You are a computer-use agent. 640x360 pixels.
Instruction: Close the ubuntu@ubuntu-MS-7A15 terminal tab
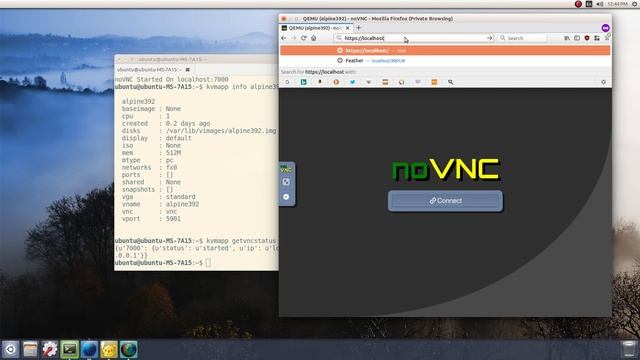point(188,70)
